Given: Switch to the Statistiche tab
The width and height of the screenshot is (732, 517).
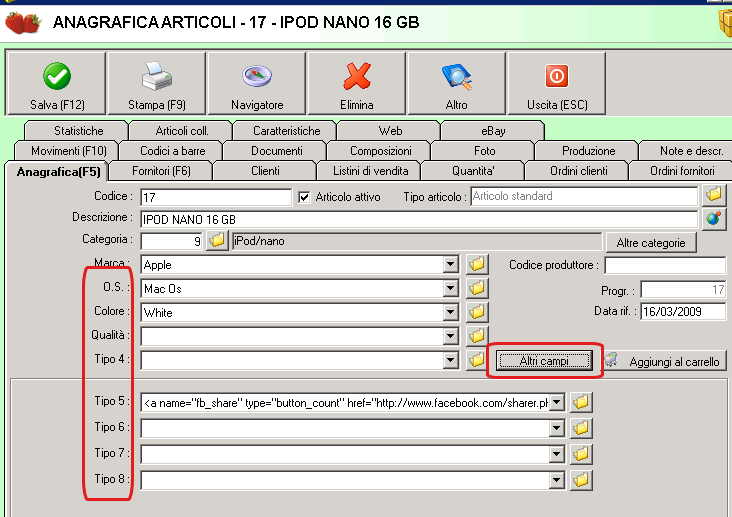Looking at the screenshot, I should click(78, 131).
